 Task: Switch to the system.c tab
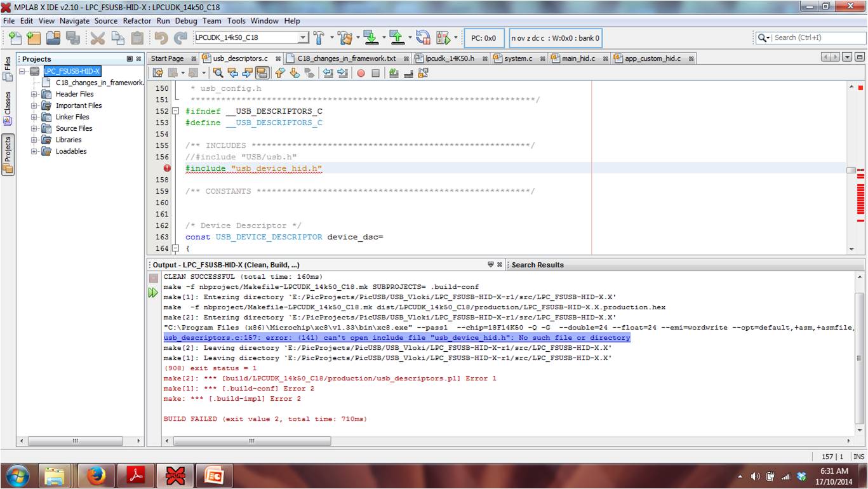tap(518, 58)
